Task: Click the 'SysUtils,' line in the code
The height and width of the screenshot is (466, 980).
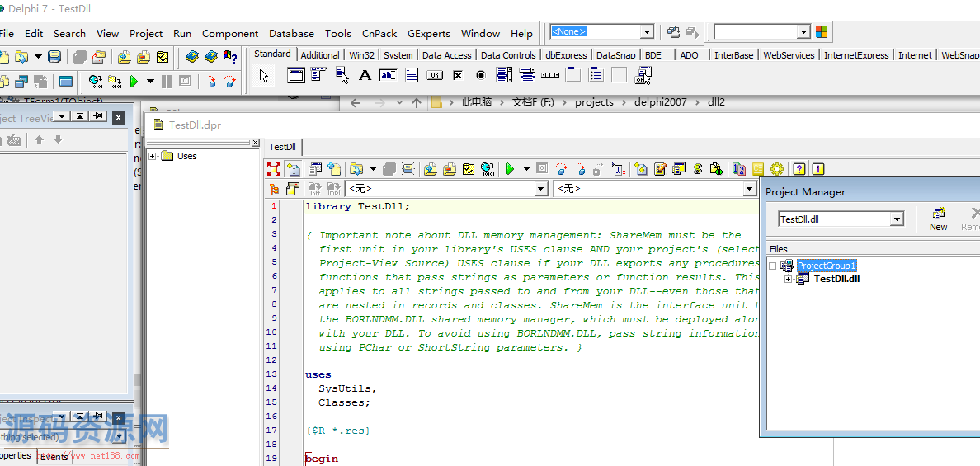Action: pos(347,388)
